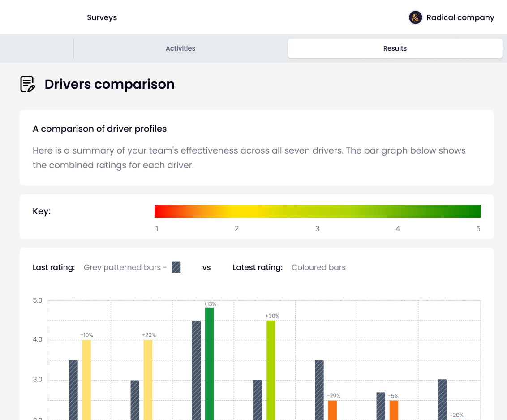
Task: Click the Drivers comparison document icon
Action: (x=28, y=84)
